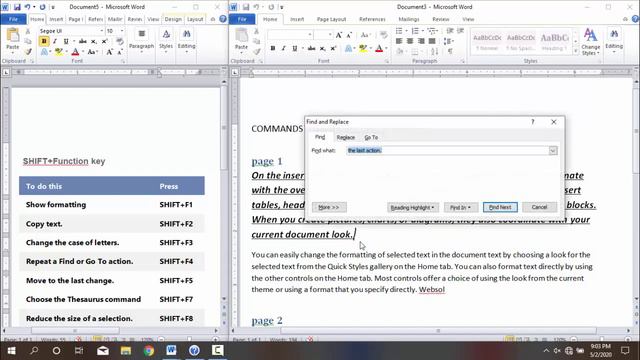Image resolution: width=640 pixels, height=360 pixels.
Task: Open font size 10 dropdown in Document5
Action: click(x=122, y=31)
